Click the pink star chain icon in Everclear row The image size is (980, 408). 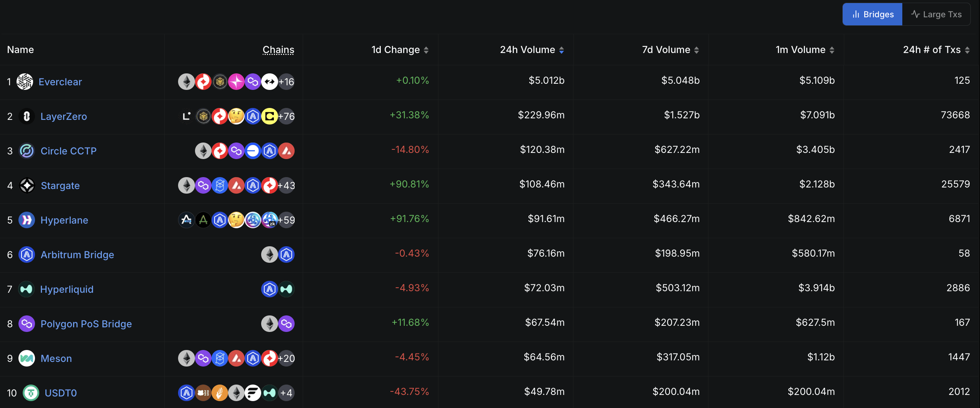(x=236, y=81)
